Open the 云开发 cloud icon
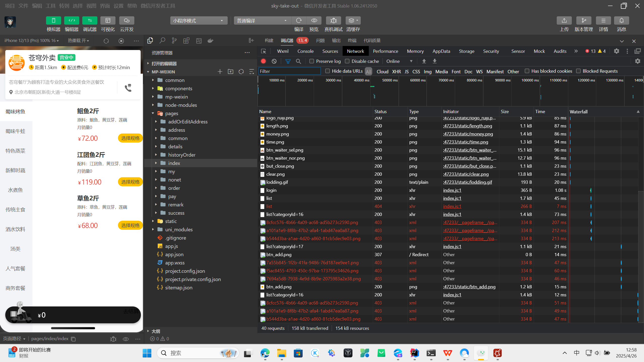 (x=127, y=21)
